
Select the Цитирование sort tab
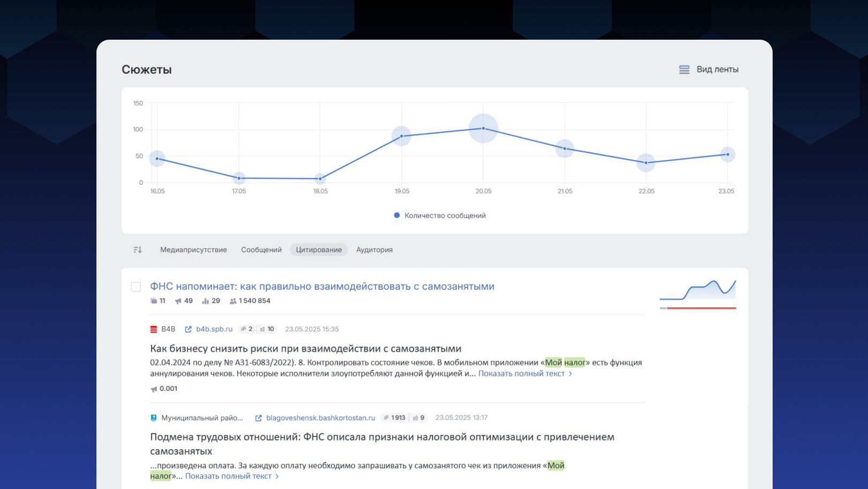(319, 250)
